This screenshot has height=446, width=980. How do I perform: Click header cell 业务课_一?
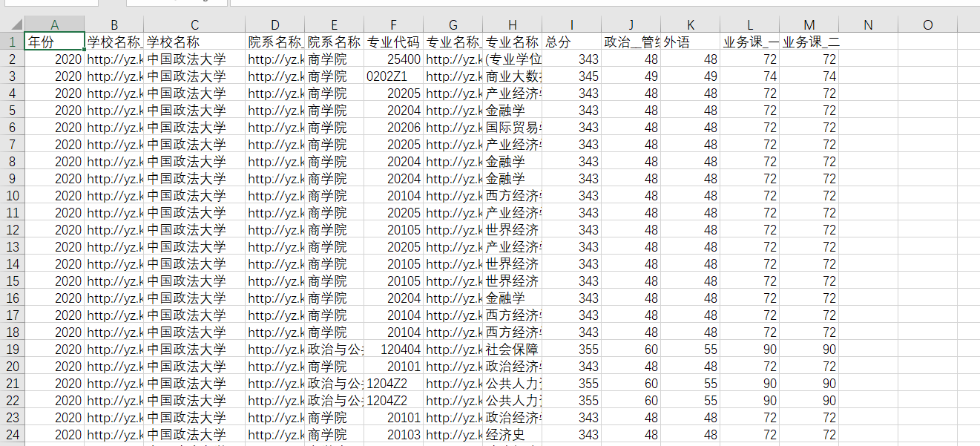tap(750, 42)
